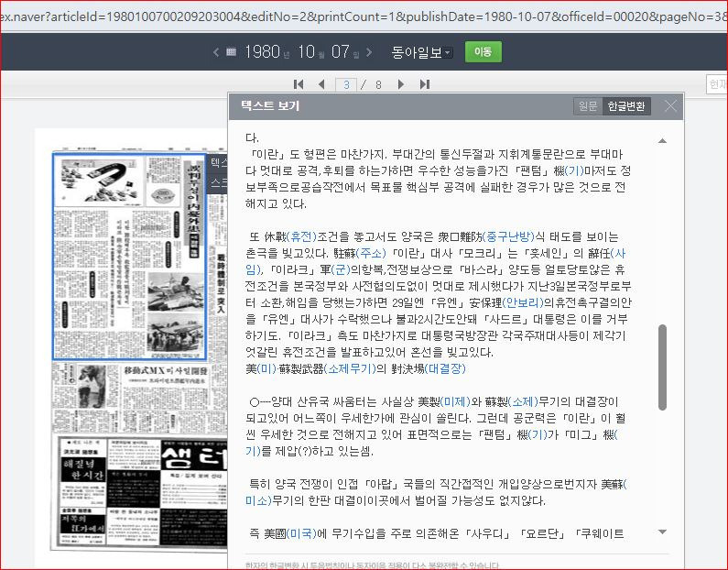Click the 안보리 hanja reading link
Screen dimensions: 728x570
[x=523, y=303]
